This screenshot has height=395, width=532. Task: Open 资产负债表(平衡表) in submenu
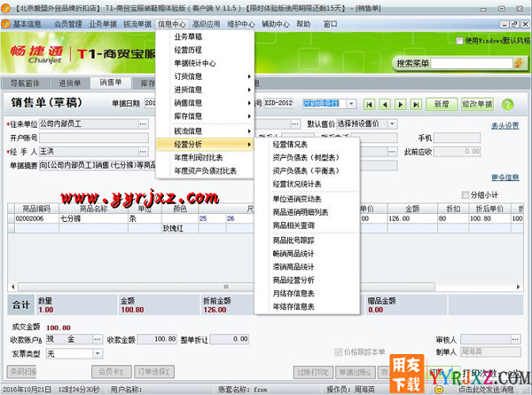[x=307, y=170]
